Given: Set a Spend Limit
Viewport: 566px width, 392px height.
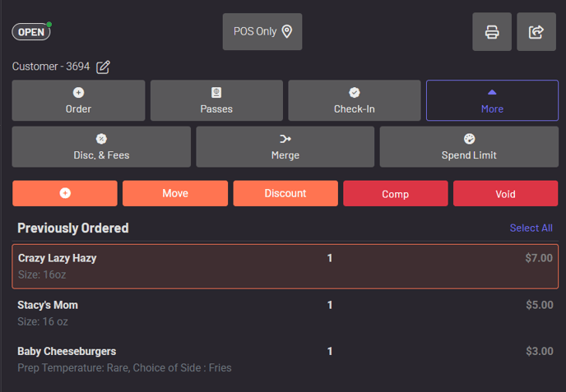Looking at the screenshot, I should [x=469, y=147].
